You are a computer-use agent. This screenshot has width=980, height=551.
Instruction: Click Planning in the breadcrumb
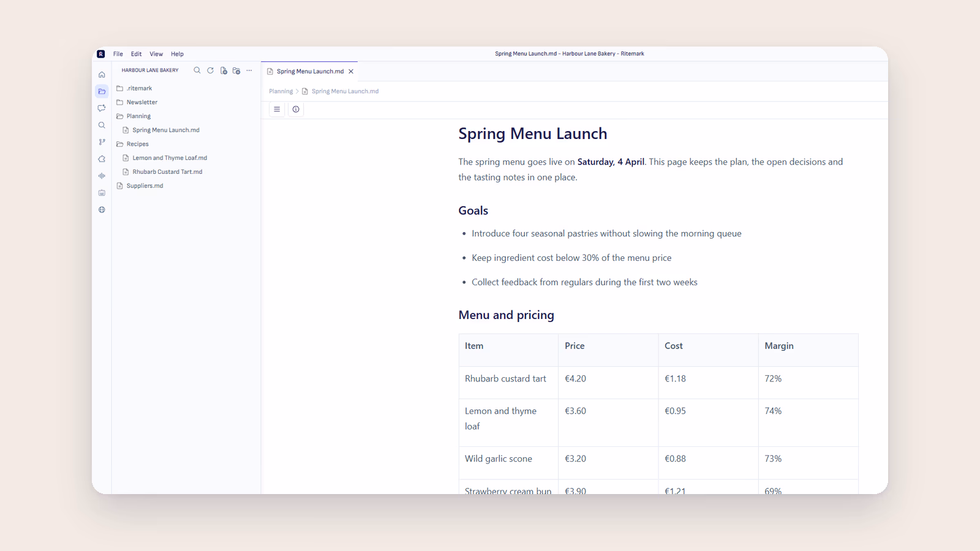(281, 91)
